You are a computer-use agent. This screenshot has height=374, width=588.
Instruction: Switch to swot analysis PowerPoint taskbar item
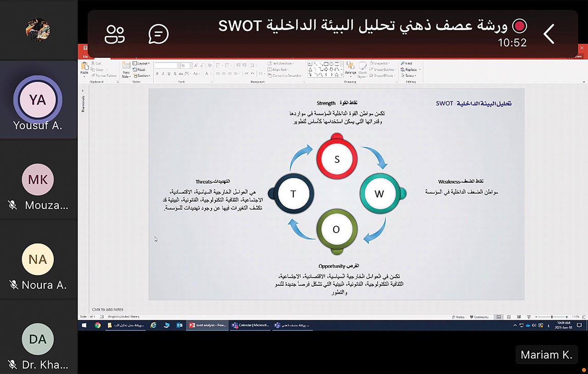(208, 325)
